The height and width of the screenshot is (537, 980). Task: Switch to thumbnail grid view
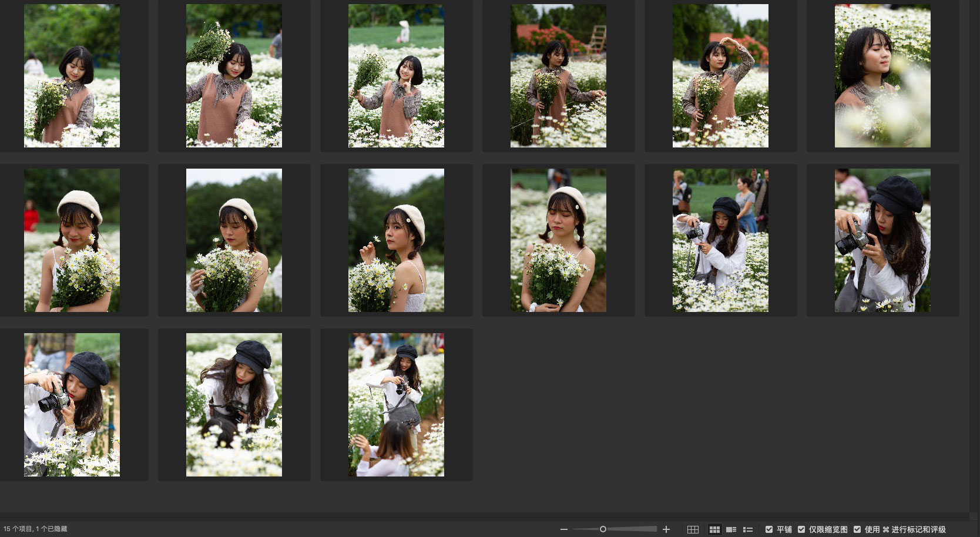tap(714, 529)
